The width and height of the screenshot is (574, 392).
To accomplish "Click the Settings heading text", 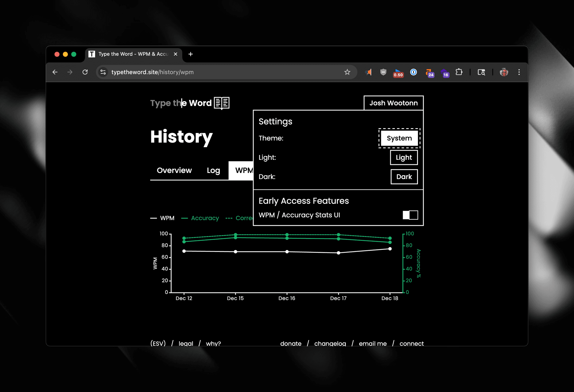I will tap(275, 122).
